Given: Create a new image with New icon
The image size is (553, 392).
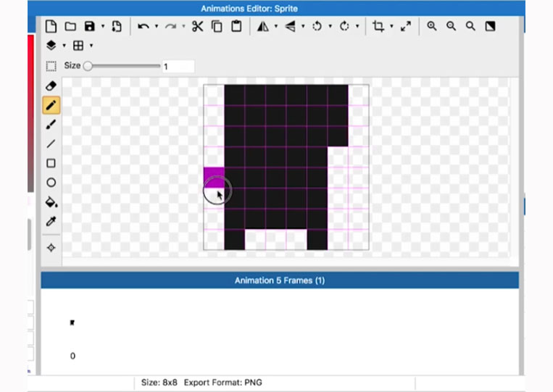Looking at the screenshot, I should coord(51,26).
